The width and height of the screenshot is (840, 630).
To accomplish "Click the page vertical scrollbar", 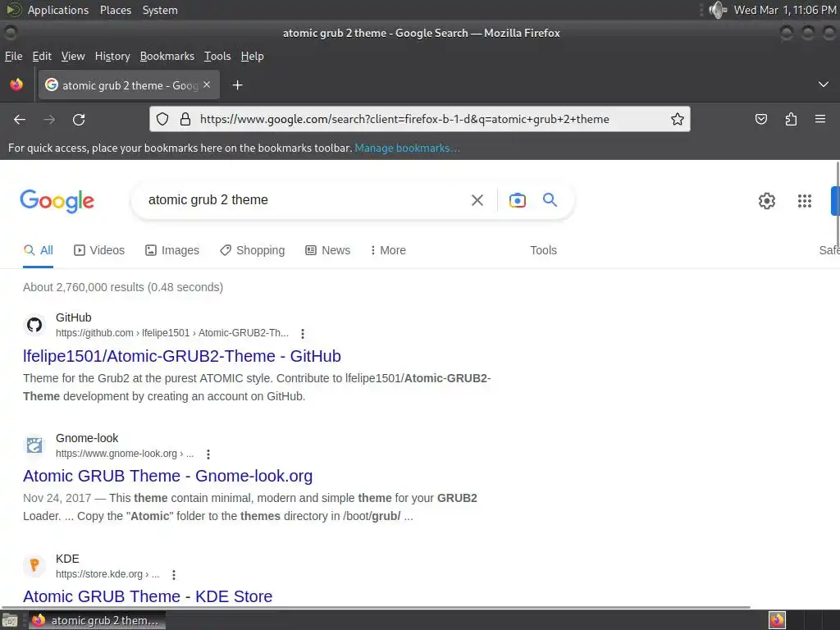I will (838, 204).
